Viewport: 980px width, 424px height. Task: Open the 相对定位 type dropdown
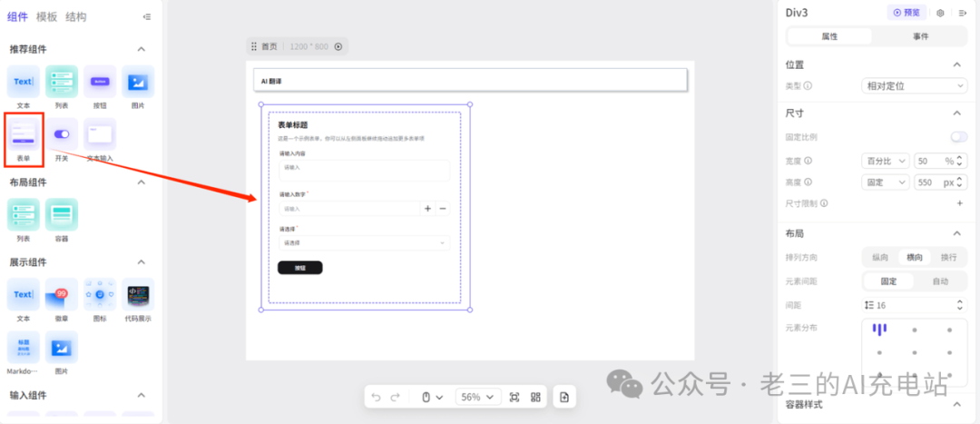point(914,85)
